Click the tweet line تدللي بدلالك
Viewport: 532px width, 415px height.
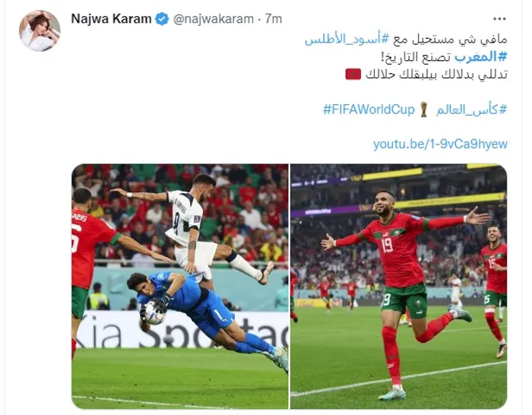click(475, 74)
